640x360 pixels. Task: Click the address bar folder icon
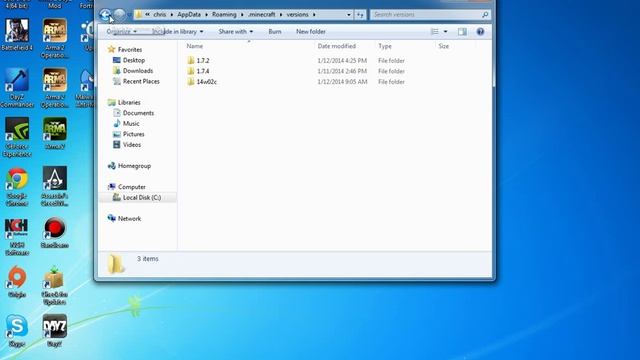click(139, 15)
